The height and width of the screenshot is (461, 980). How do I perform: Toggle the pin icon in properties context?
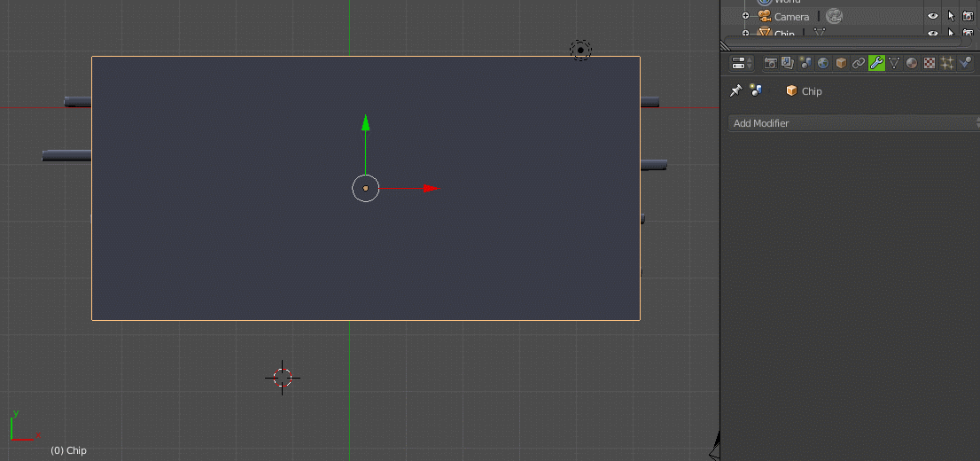pyautogui.click(x=736, y=91)
